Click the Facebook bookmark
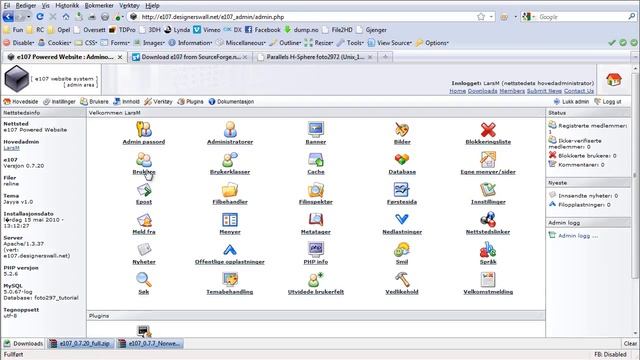640x360 pixels. click(x=262, y=30)
